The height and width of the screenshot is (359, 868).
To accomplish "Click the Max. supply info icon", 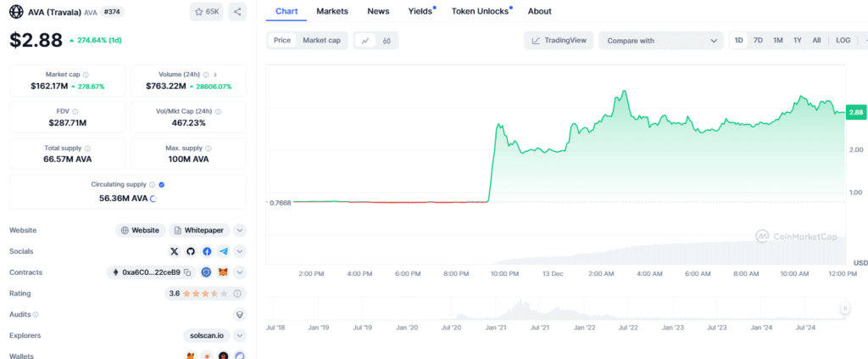I will pyautogui.click(x=209, y=149).
